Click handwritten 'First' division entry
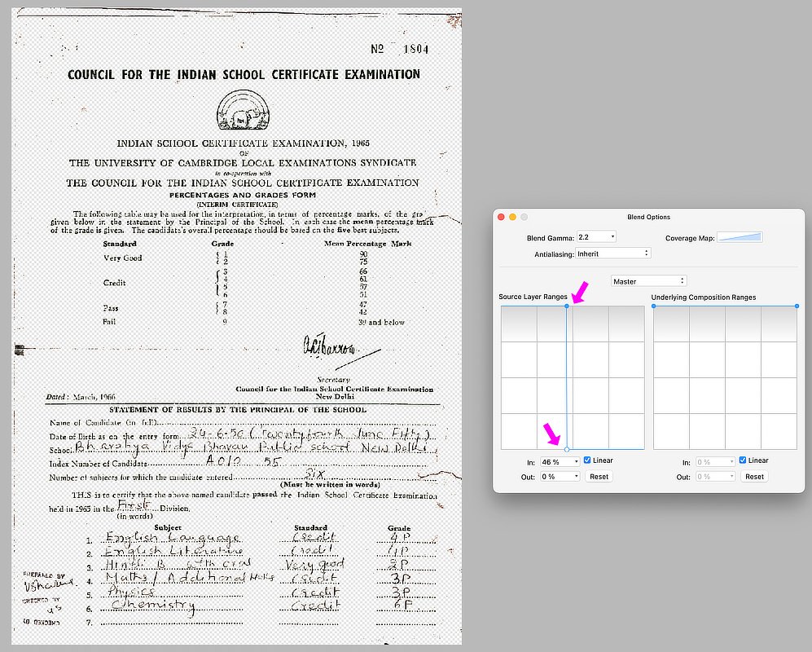 point(134,504)
